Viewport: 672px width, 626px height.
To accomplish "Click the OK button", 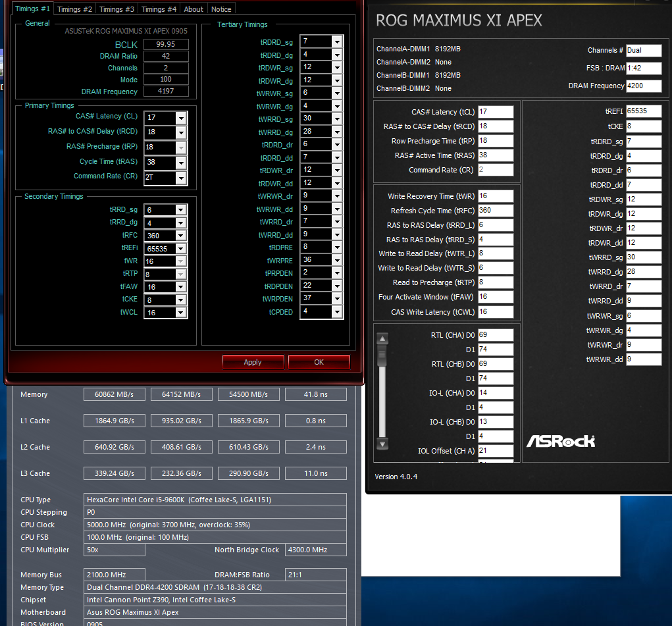I will (319, 362).
